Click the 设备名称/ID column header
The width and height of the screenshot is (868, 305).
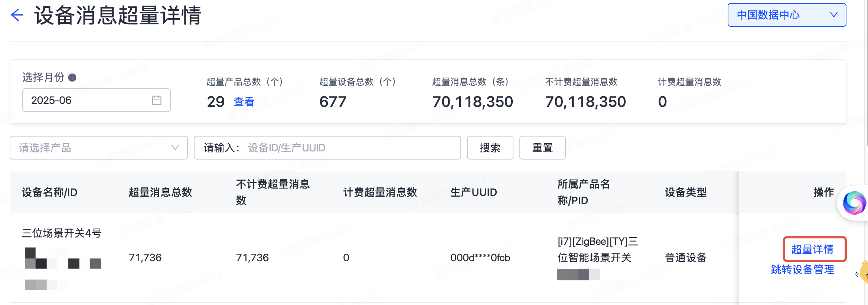click(49, 192)
